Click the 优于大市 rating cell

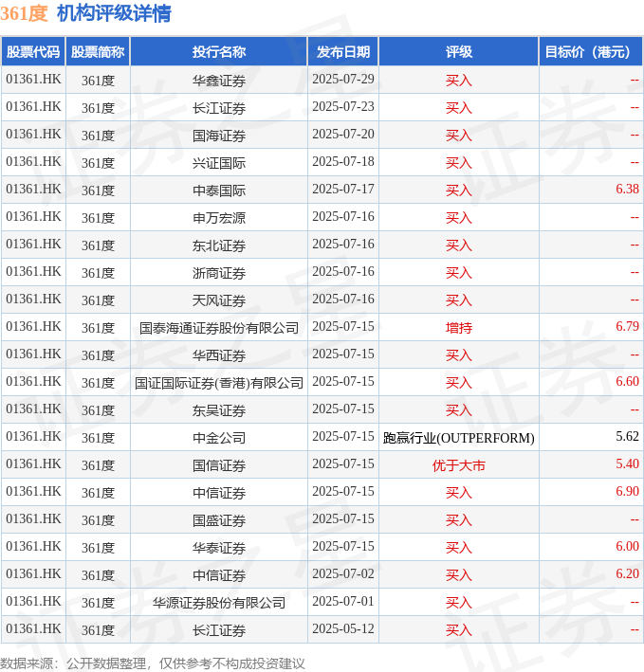tap(458, 465)
